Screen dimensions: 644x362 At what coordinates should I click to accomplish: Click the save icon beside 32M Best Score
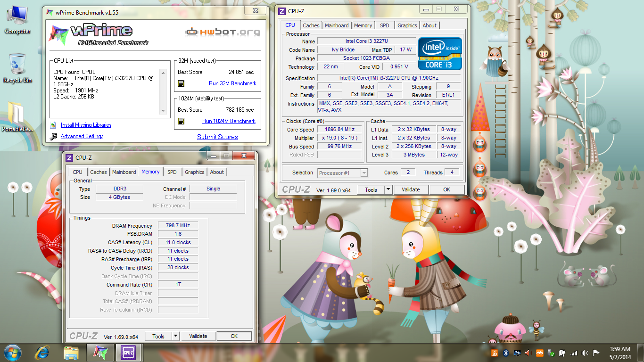[x=181, y=83]
